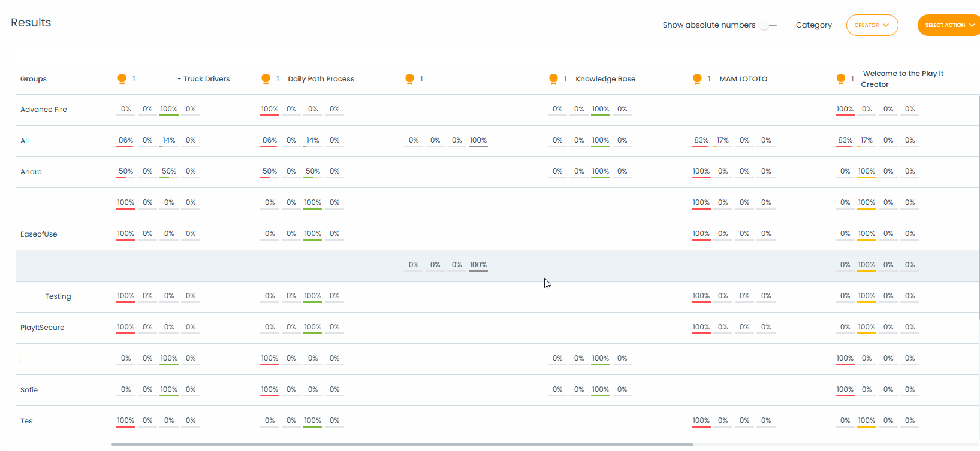980x451 pixels.
Task: Open the Advance Fire group row
Action: click(x=44, y=110)
